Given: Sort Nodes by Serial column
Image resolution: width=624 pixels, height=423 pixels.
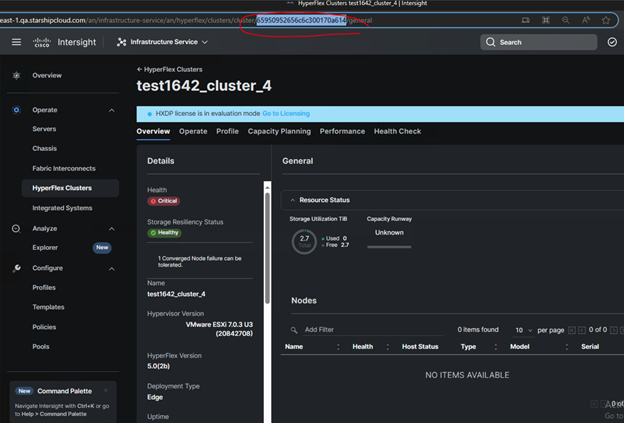Looking at the screenshot, I should pos(590,347).
